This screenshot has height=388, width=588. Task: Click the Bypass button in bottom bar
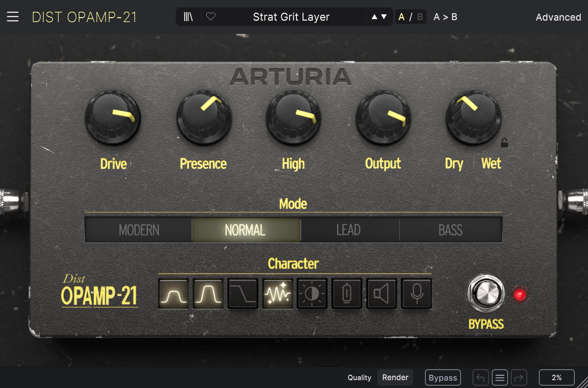point(443,378)
